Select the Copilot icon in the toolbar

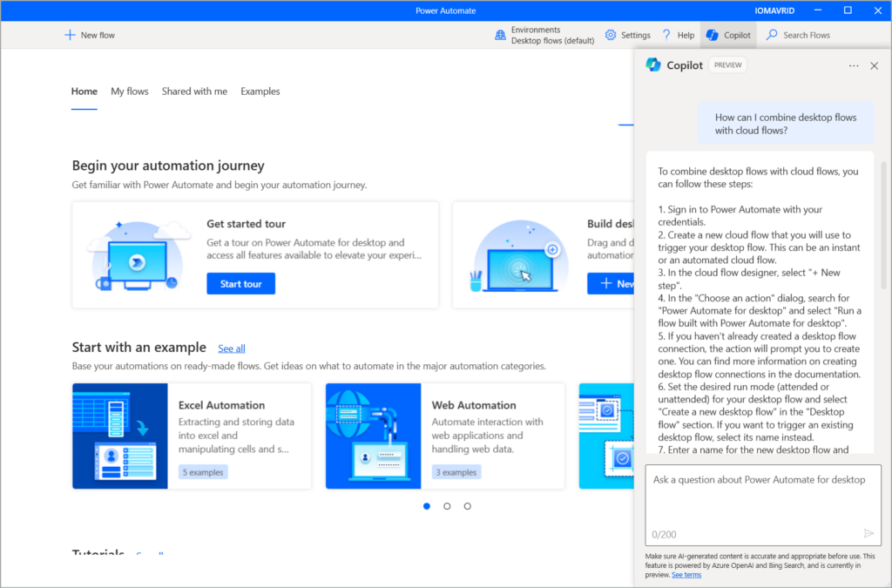click(713, 35)
